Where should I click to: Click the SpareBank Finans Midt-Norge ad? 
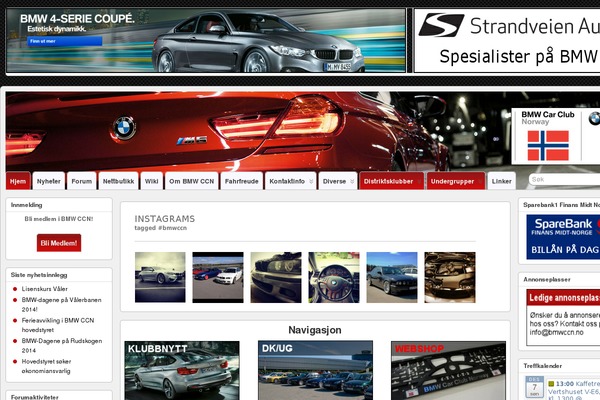(x=563, y=237)
